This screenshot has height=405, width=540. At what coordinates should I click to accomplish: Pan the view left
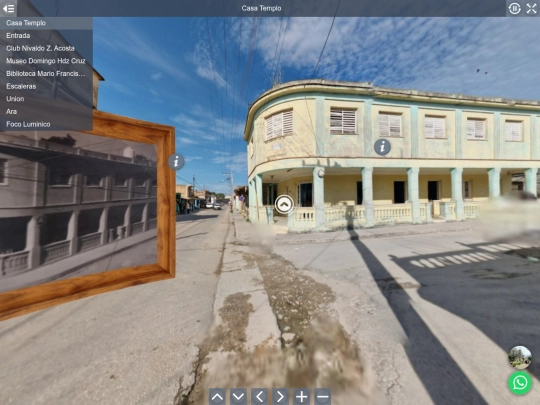[x=259, y=397]
